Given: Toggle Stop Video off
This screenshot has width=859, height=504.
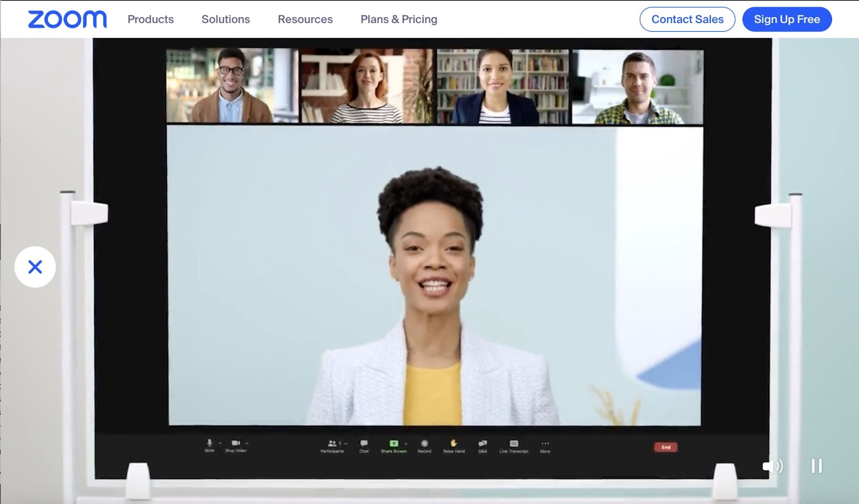Looking at the screenshot, I should click(236, 443).
